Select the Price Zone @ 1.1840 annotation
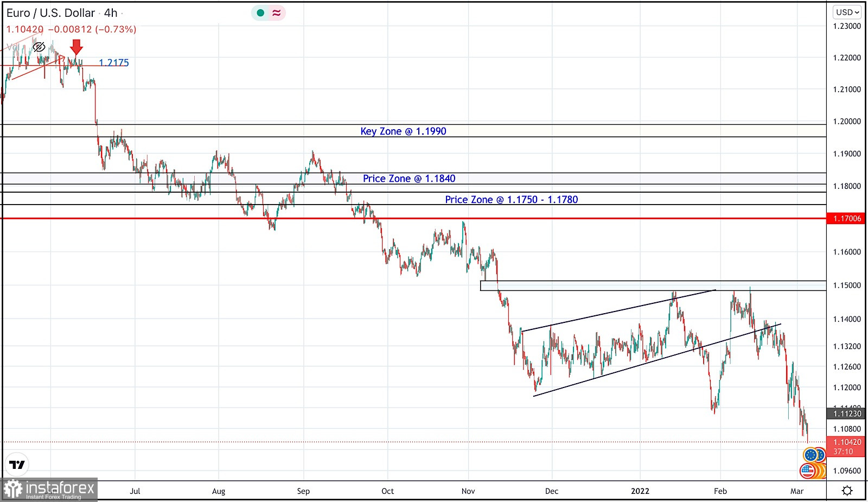This screenshot has width=868, height=502. pos(409,179)
